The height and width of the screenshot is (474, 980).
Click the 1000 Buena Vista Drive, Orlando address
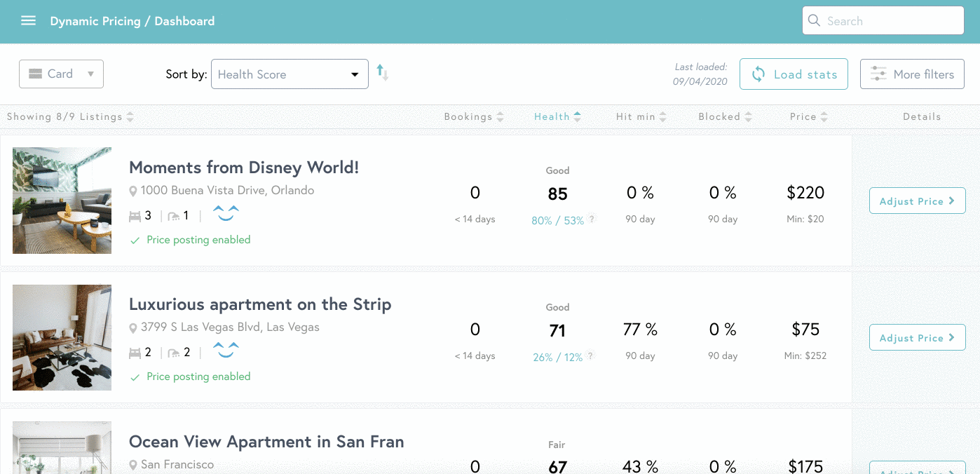[227, 190]
